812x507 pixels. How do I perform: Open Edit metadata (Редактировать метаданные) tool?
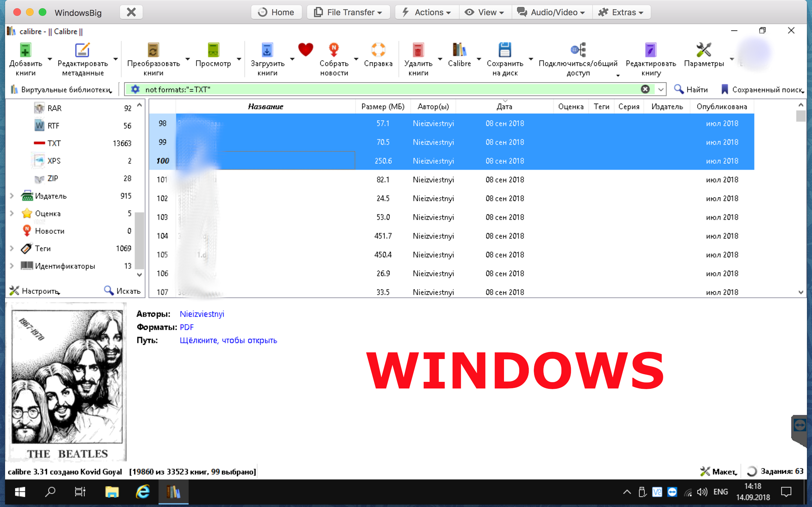(x=82, y=51)
